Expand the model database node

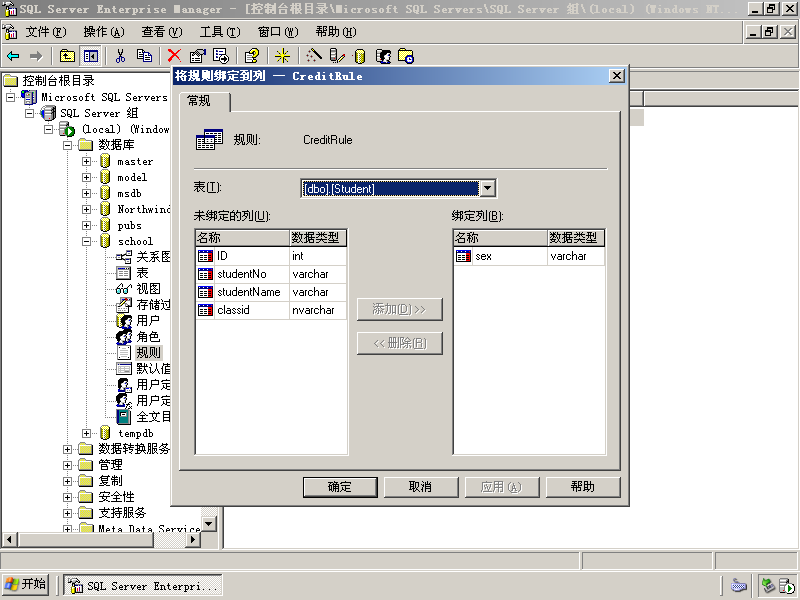[86, 177]
